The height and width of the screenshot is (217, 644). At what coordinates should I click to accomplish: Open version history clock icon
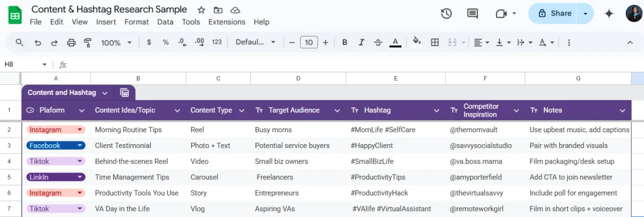447,13
